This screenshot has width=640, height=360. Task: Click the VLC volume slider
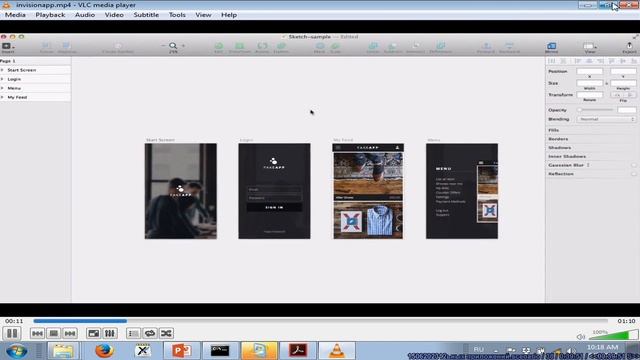coord(613,336)
